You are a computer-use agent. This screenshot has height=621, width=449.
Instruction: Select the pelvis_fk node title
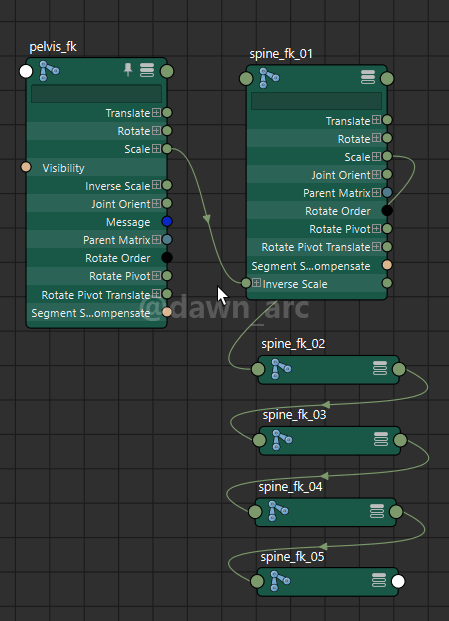53,47
